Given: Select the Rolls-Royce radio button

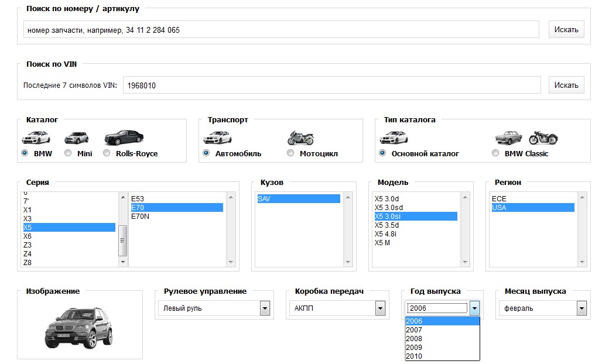Looking at the screenshot, I should point(107,153).
